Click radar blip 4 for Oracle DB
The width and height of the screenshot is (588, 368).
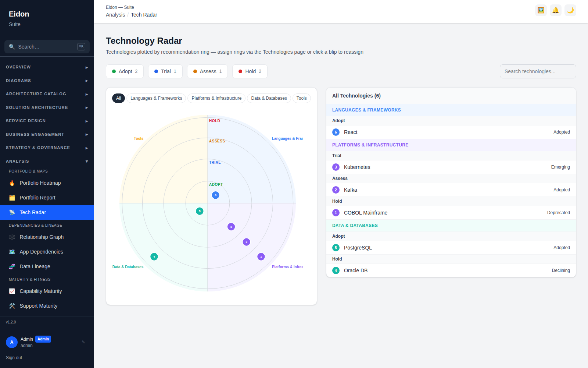[154, 256]
